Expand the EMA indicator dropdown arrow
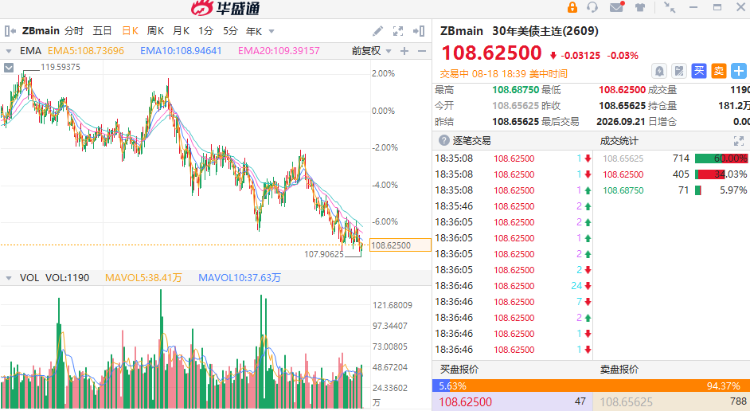The width and height of the screenshot is (750, 411). click(x=8, y=51)
